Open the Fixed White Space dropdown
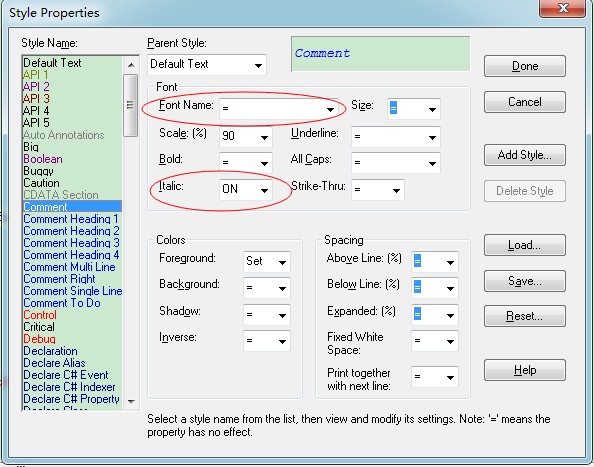594x467 pixels. (x=435, y=341)
